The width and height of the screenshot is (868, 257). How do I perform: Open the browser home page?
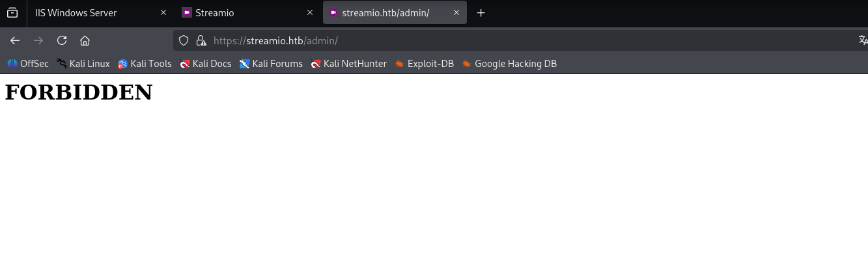coord(85,40)
